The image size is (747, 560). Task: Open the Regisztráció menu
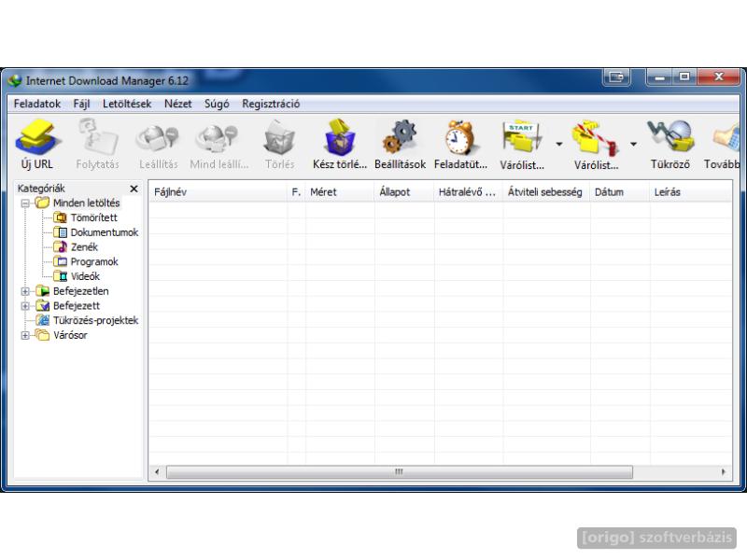click(271, 104)
